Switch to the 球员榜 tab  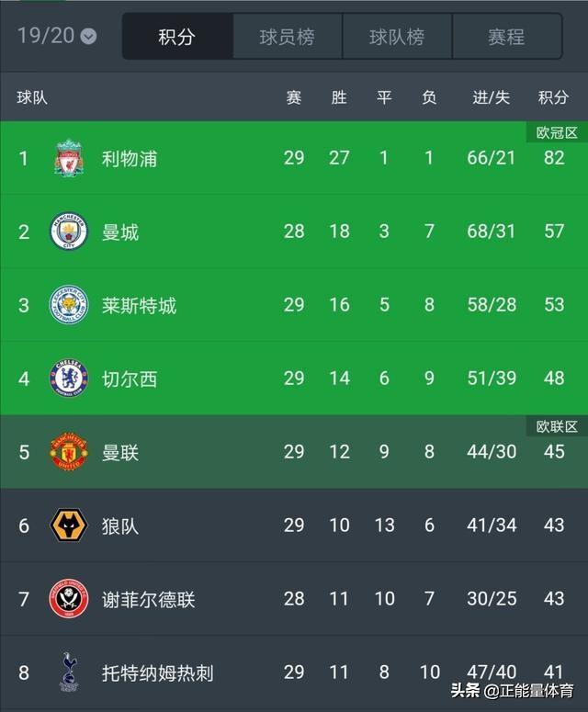pyautogui.click(x=287, y=37)
